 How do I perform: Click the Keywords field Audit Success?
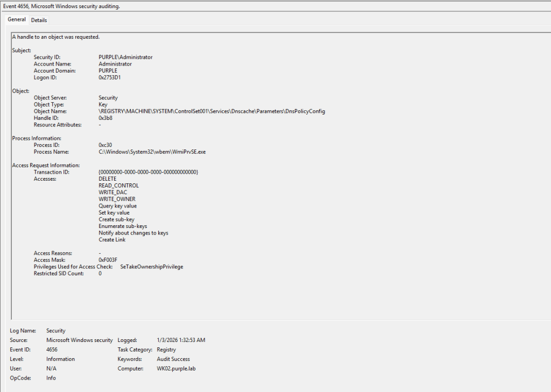(x=173, y=359)
